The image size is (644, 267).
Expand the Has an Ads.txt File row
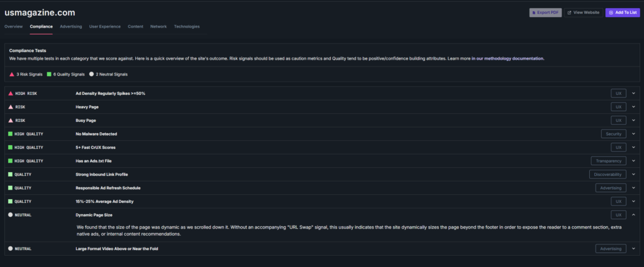tap(633, 161)
